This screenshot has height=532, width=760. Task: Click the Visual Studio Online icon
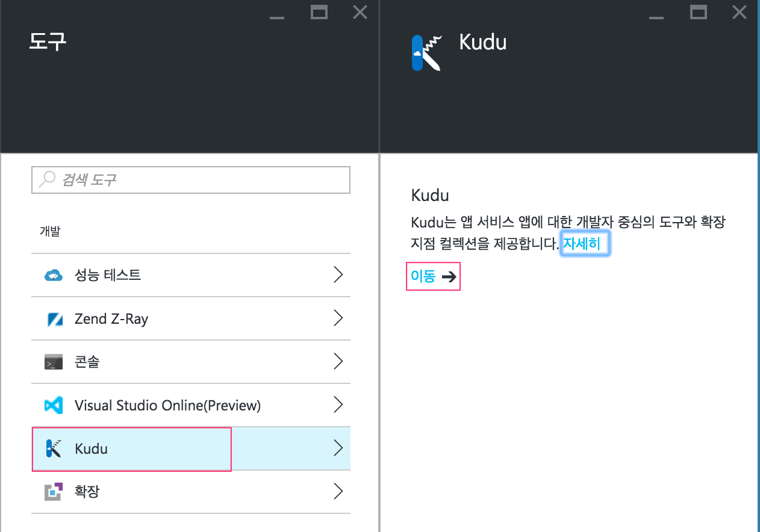point(54,406)
